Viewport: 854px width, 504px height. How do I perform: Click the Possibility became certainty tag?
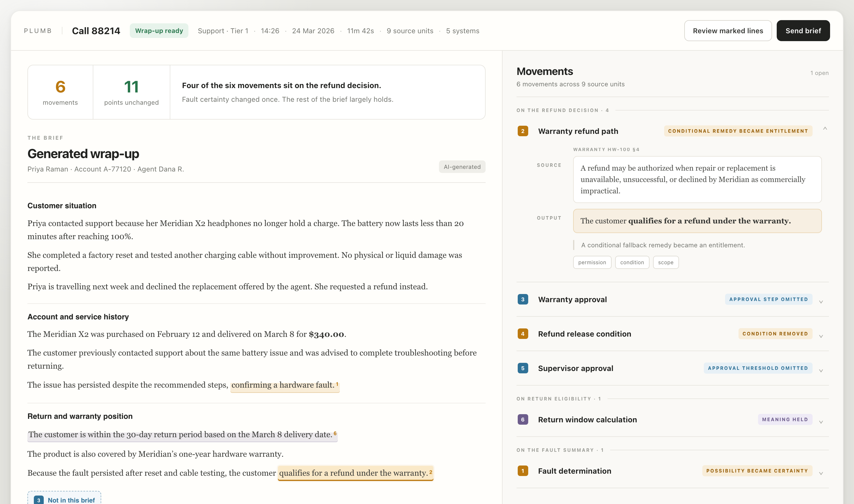coord(757,471)
